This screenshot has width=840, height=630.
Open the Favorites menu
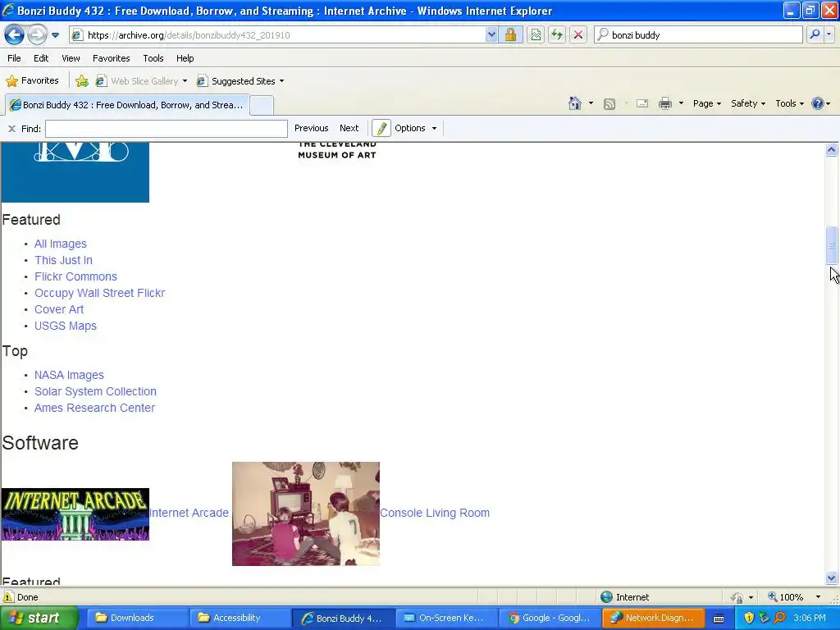(x=111, y=58)
